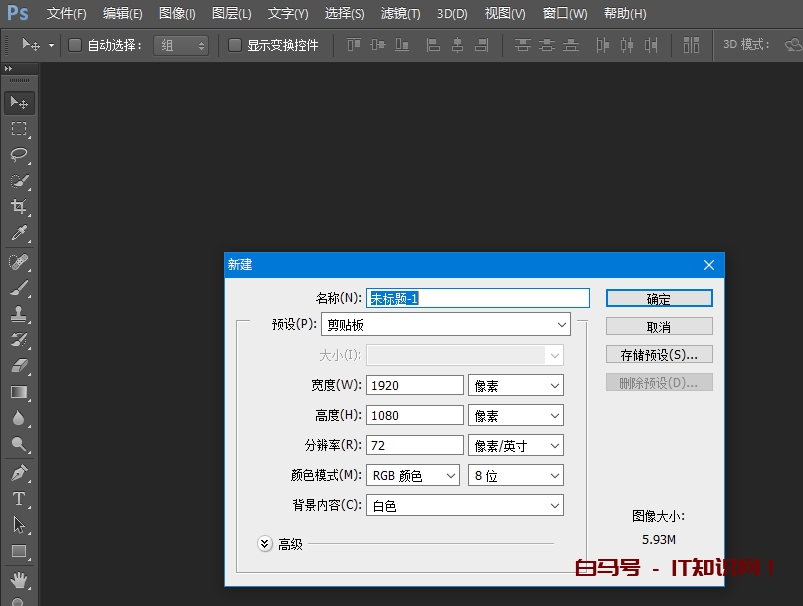Activate the Horizontal Type tool

[19, 498]
